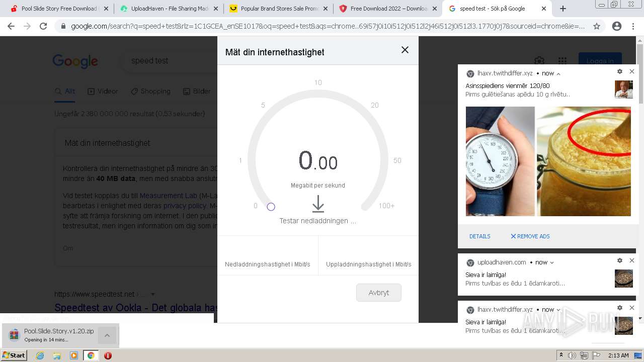This screenshot has height=362, width=644.
Task: Open Measurement Lab link
Action: tap(169, 196)
